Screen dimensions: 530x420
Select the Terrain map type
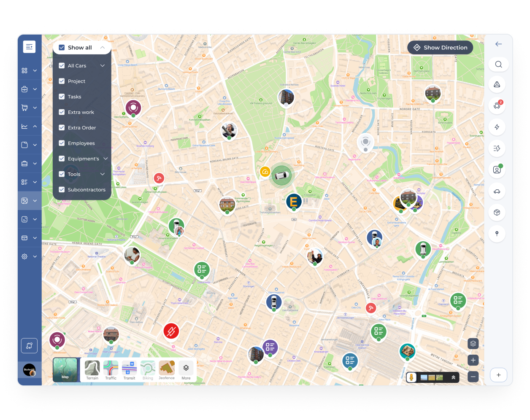[92, 371]
